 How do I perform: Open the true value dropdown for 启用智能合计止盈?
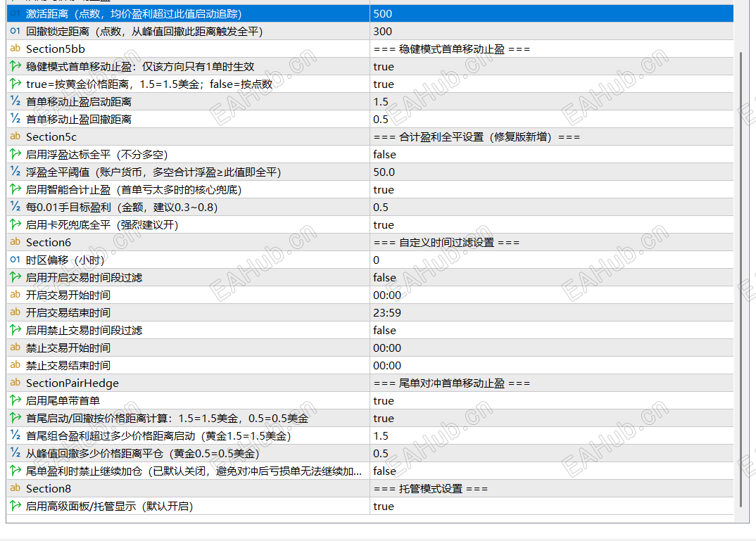552,190
